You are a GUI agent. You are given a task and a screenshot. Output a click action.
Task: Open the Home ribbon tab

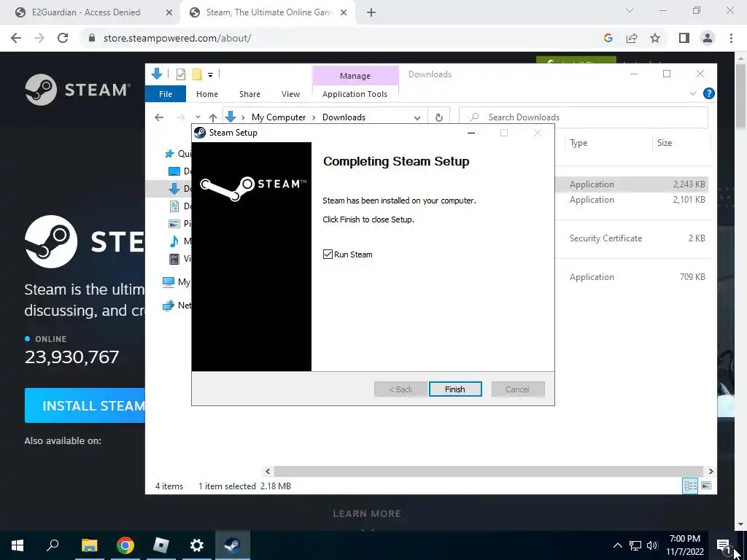206,94
